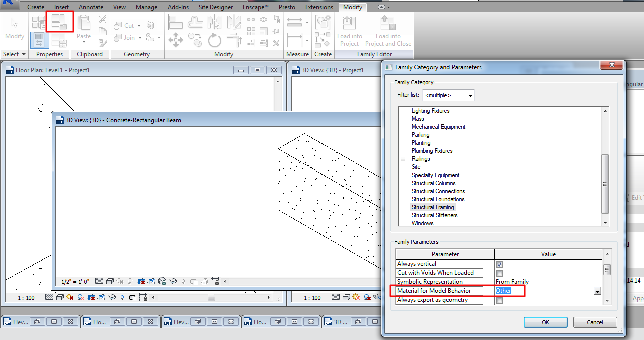The width and height of the screenshot is (644, 340).
Task: Select Mirror Pick Axis tool
Action: tap(215, 22)
